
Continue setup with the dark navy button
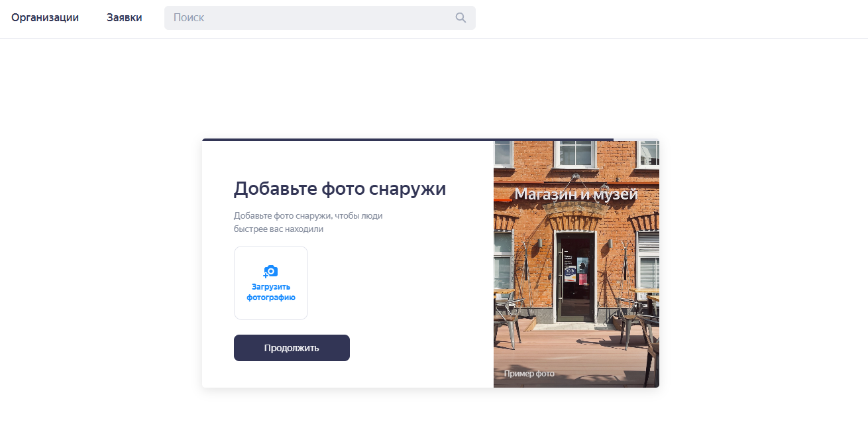[x=292, y=347]
